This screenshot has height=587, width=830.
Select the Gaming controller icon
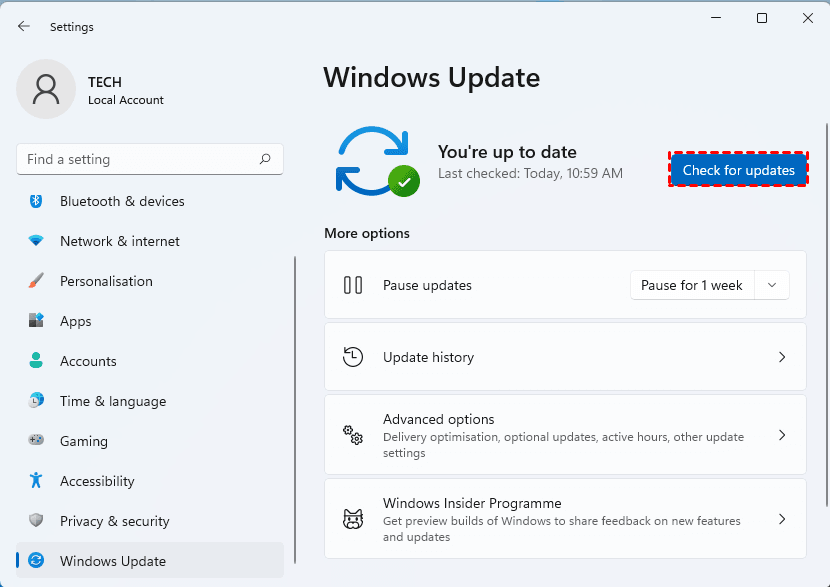point(36,440)
